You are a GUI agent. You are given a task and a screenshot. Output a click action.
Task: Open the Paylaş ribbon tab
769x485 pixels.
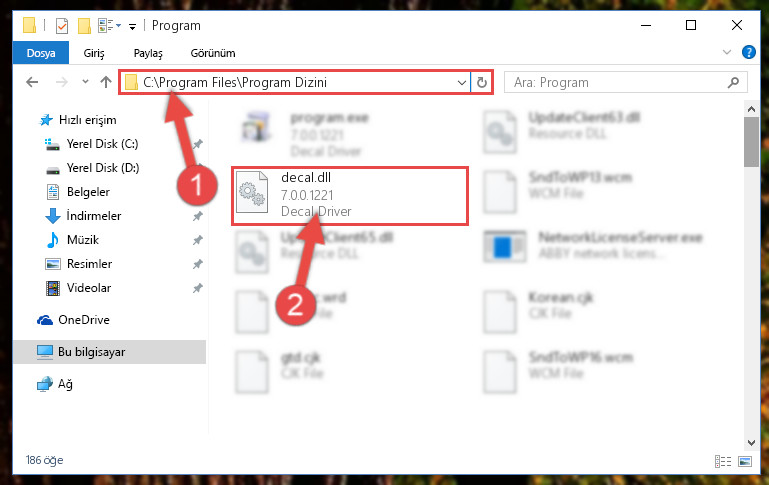148,53
